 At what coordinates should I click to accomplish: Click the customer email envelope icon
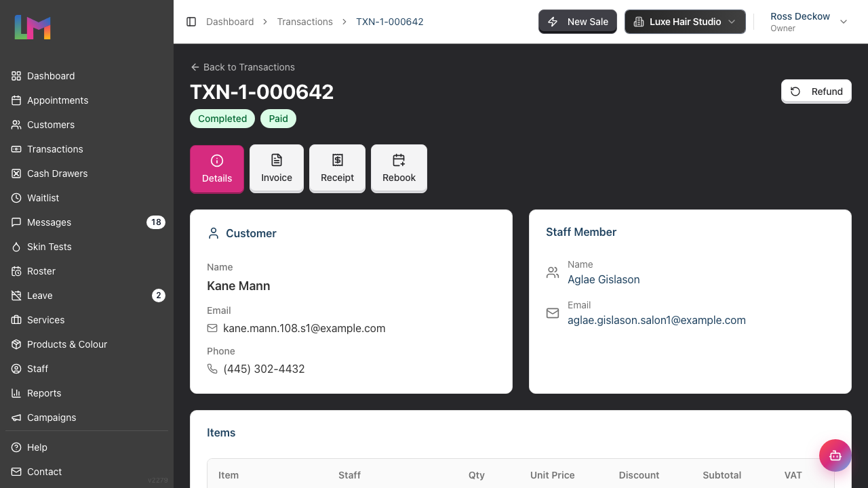coord(212,328)
